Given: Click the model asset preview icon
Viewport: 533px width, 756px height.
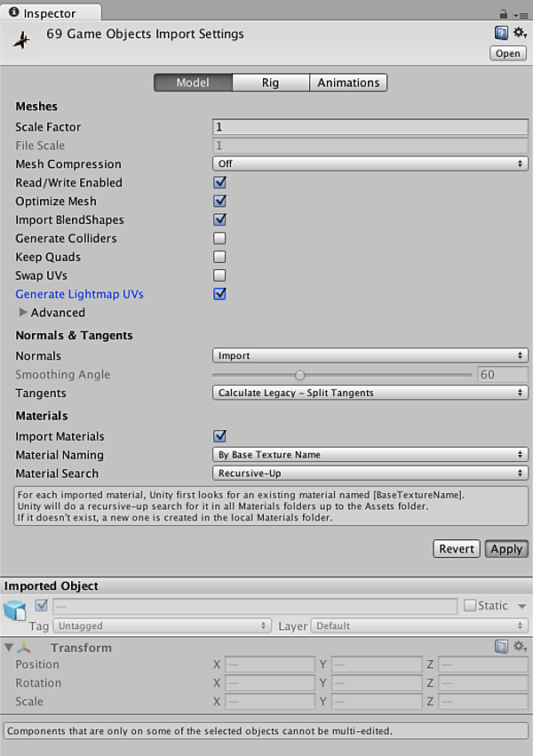Looking at the screenshot, I should coord(21,40).
